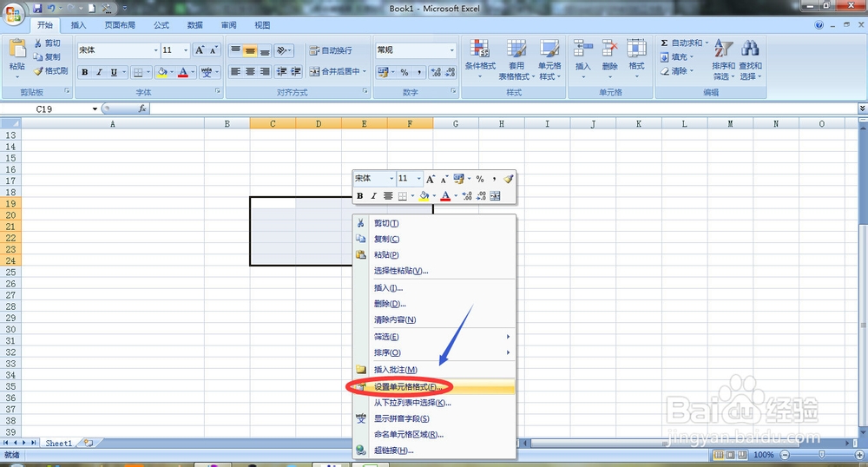868x467 pixels.
Task: Click the Delete cells (删除) ribbon icon
Action: [609, 58]
